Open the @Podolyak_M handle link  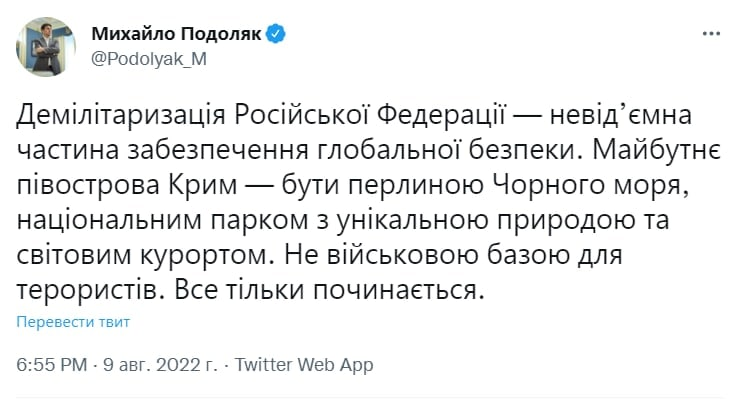click(149, 59)
